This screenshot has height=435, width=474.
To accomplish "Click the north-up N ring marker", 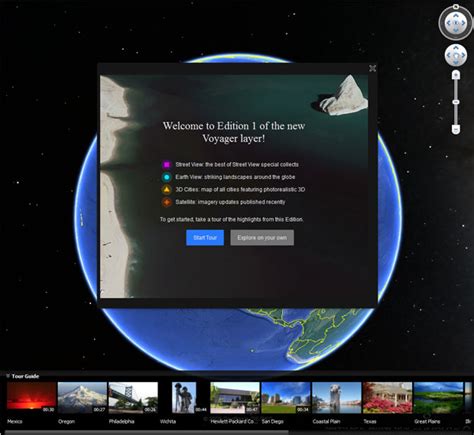I will pos(455,6).
